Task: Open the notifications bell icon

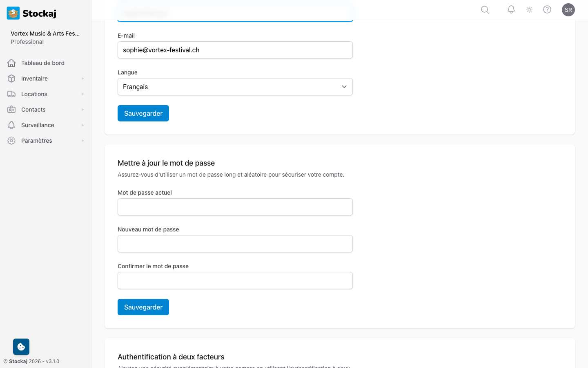Action: (511, 9)
